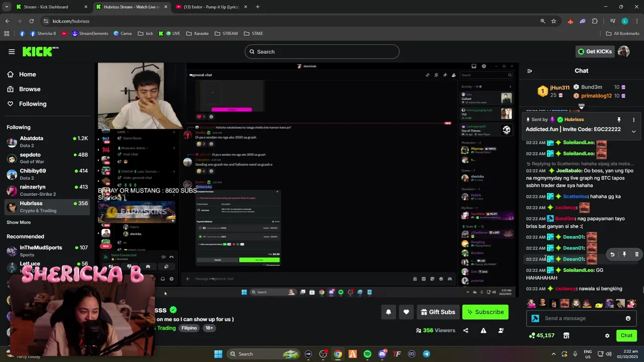Viewport: 644px width, 362px height.
Task: Open the STAKE bookmarks folder
Action: (253, 34)
